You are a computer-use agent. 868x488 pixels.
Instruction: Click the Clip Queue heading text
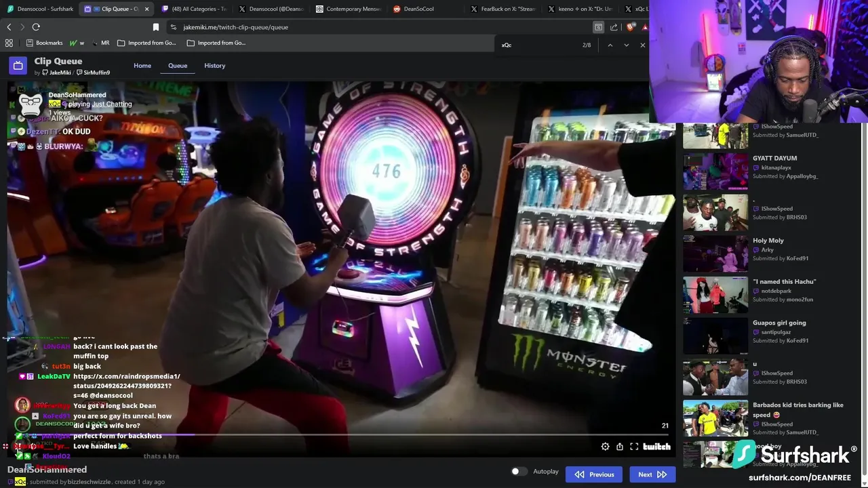point(58,61)
